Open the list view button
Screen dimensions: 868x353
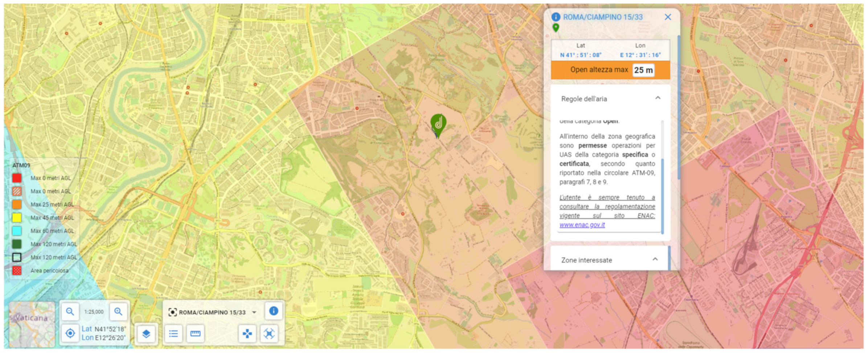(173, 333)
